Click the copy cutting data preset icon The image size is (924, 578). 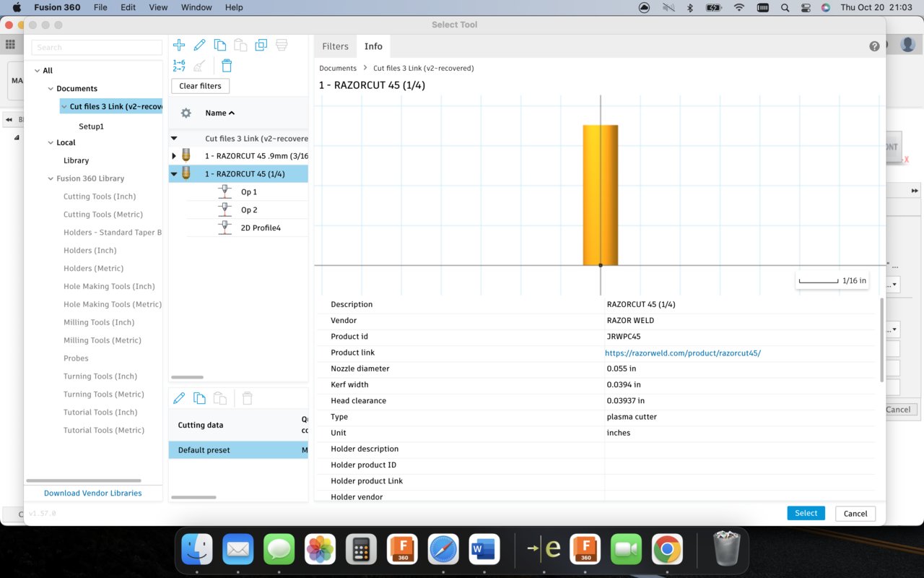[200, 398]
